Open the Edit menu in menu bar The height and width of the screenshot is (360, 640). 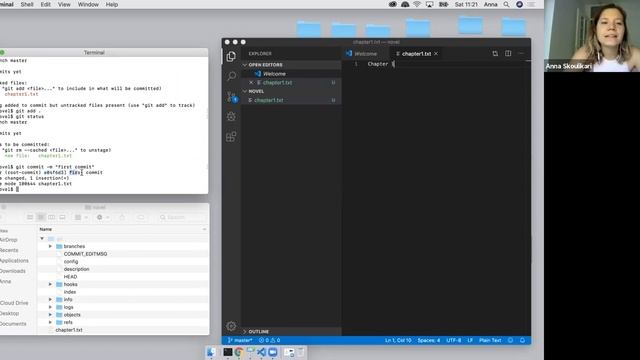click(x=46, y=4)
